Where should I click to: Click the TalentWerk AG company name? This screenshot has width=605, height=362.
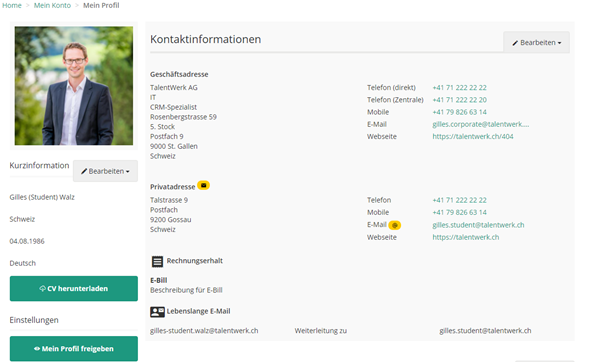(x=174, y=88)
